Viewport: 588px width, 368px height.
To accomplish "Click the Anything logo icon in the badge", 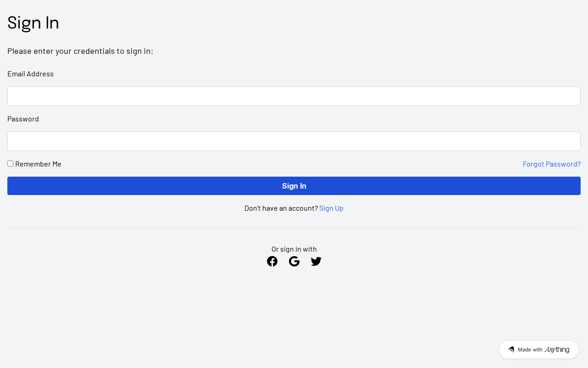I will (x=511, y=350).
